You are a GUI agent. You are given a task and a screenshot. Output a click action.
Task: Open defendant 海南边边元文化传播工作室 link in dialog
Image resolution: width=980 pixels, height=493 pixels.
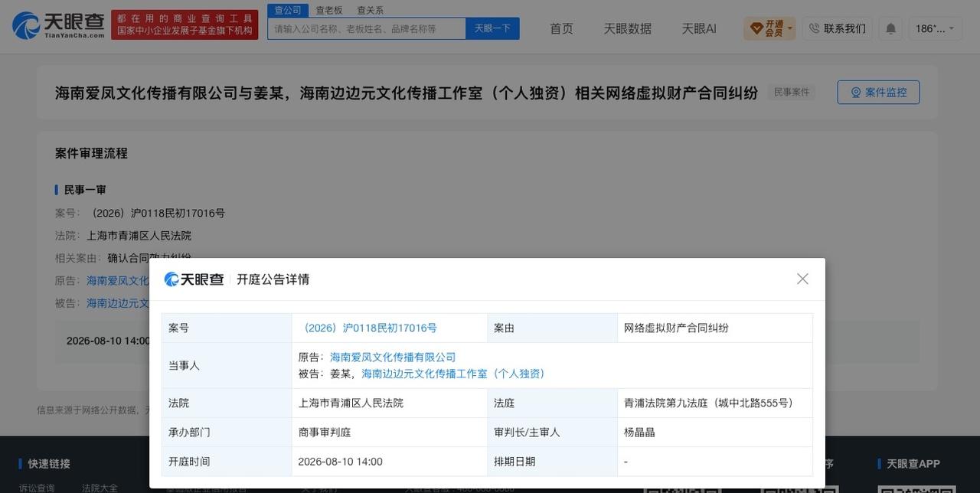pos(455,374)
